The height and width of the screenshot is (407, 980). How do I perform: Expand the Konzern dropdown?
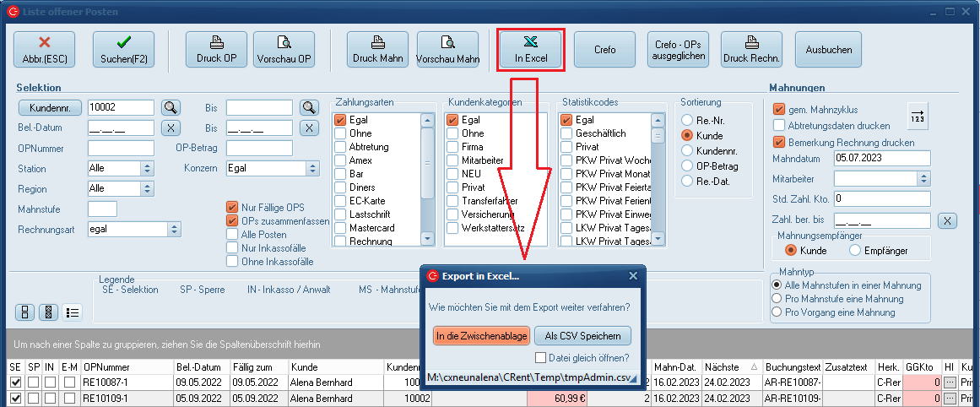click(311, 168)
